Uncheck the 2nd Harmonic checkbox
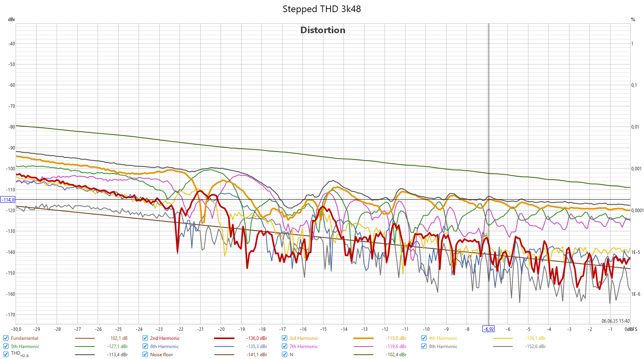 [145, 338]
